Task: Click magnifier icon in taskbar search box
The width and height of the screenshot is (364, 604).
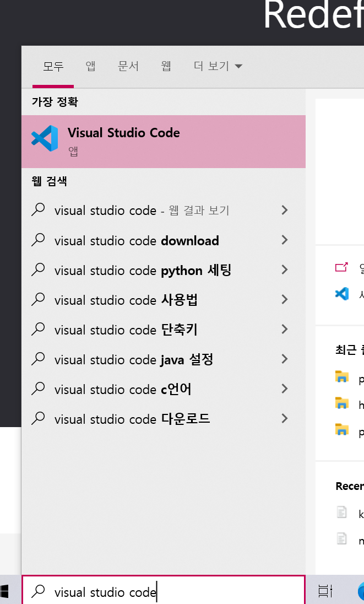Action: tap(38, 591)
